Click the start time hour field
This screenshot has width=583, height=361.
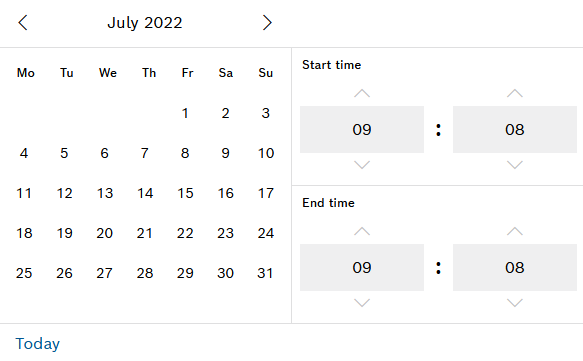point(362,129)
